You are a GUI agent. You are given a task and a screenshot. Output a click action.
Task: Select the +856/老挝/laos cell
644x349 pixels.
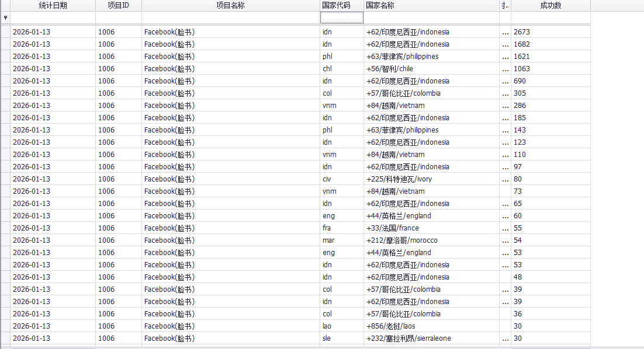(x=431, y=326)
